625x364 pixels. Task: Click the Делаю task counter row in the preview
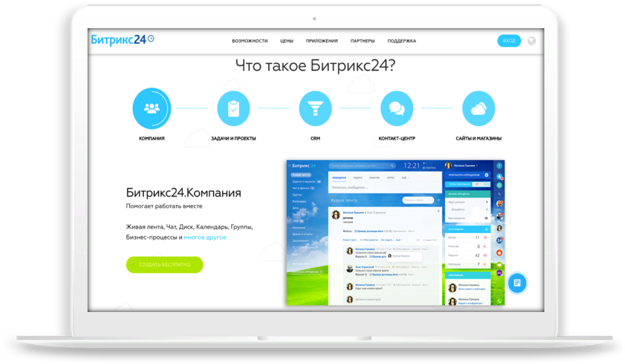(468, 237)
